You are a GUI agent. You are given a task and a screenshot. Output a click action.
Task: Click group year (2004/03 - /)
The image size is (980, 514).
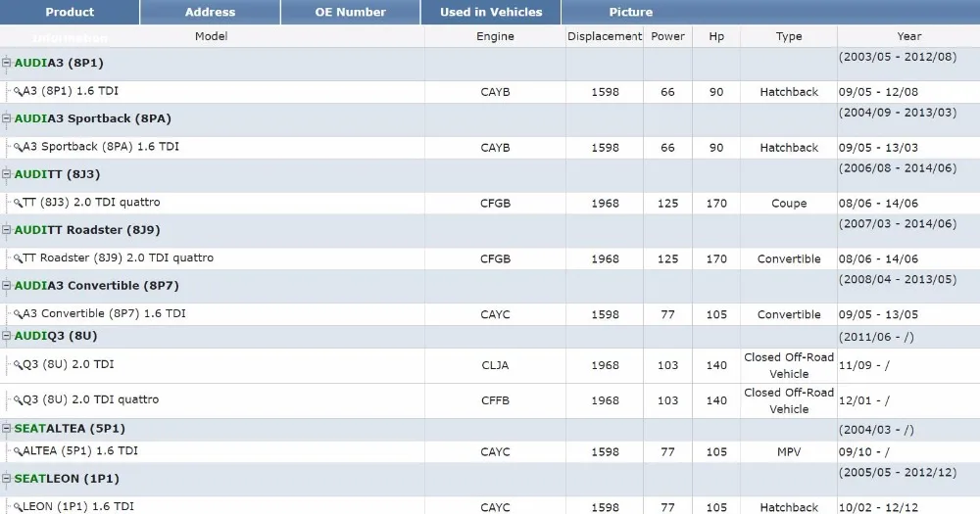tap(876, 430)
